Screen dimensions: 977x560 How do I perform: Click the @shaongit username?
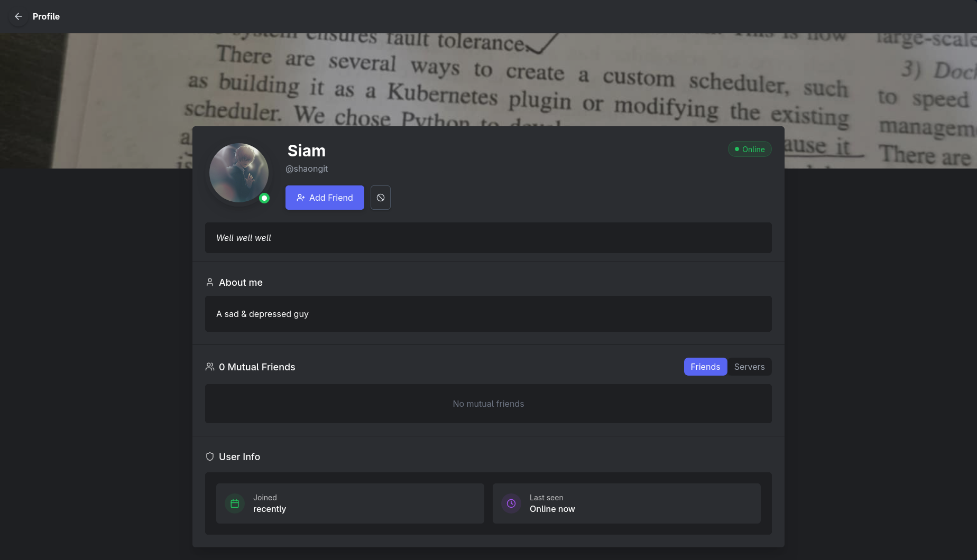point(307,169)
